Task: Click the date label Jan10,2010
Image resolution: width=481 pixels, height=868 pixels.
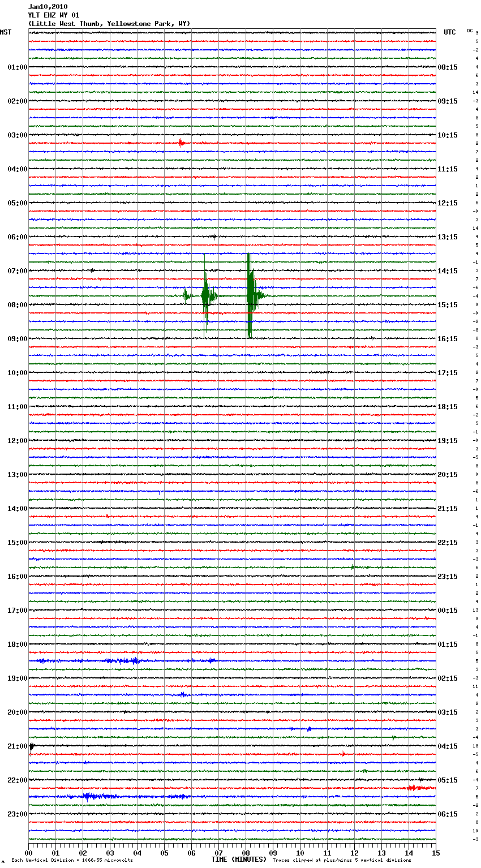Action: [x=48, y=7]
